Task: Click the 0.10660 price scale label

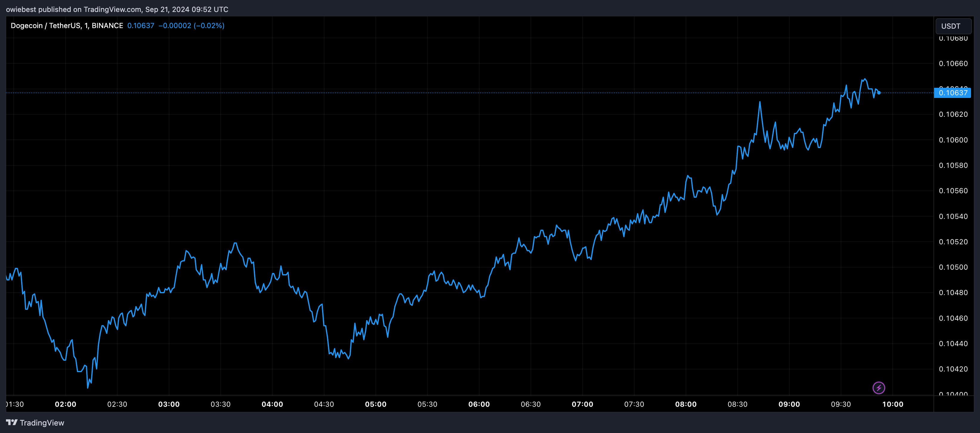Action: 953,64
